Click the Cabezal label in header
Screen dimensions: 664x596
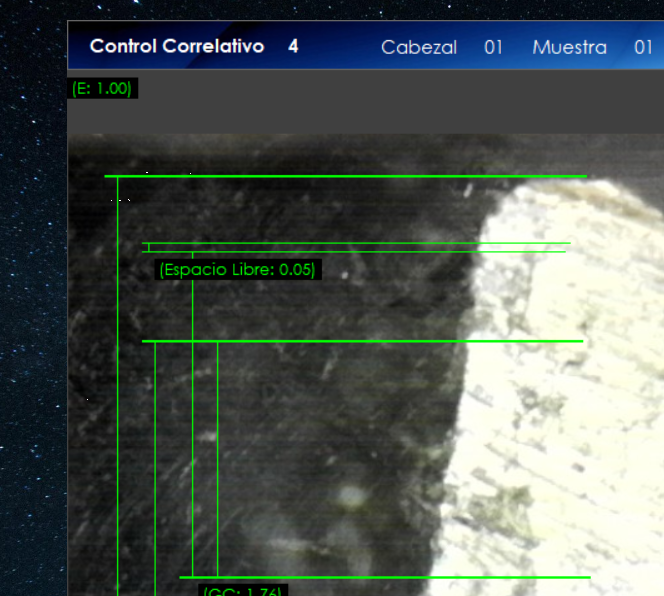pyautogui.click(x=419, y=48)
